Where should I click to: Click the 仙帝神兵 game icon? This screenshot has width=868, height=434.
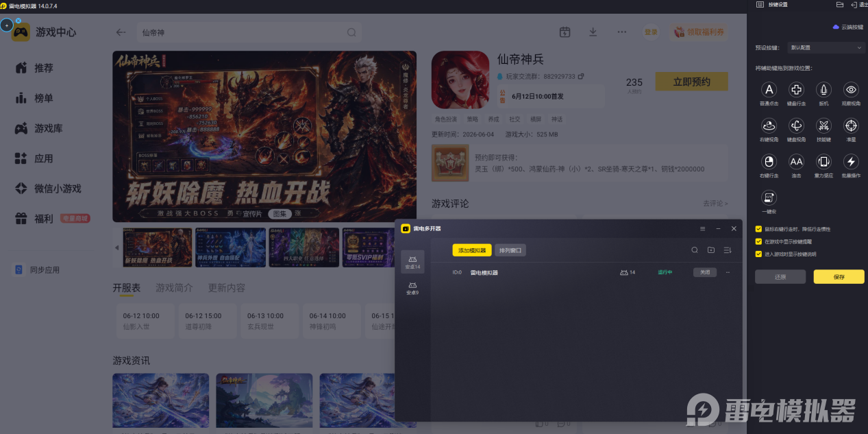pos(459,80)
